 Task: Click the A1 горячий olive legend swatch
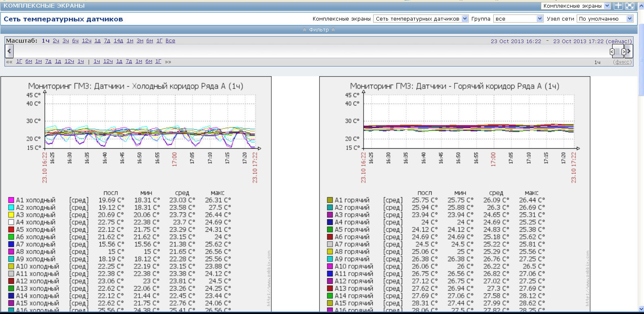coord(330,200)
